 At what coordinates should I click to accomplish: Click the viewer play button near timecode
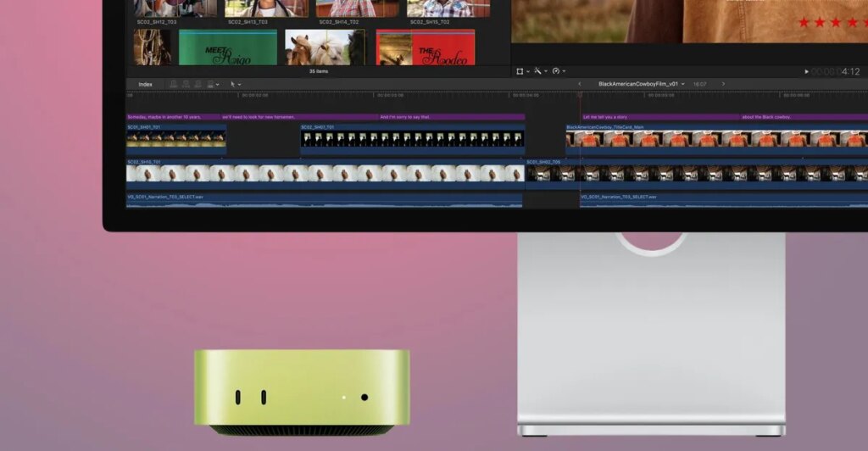pyautogui.click(x=806, y=71)
